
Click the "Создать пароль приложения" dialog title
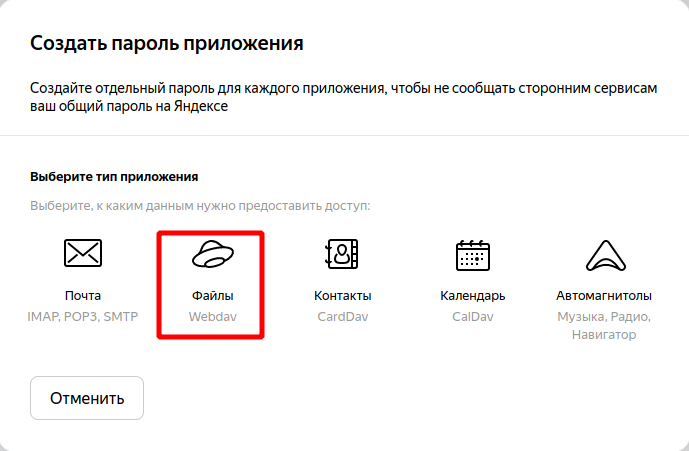[167, 44]
